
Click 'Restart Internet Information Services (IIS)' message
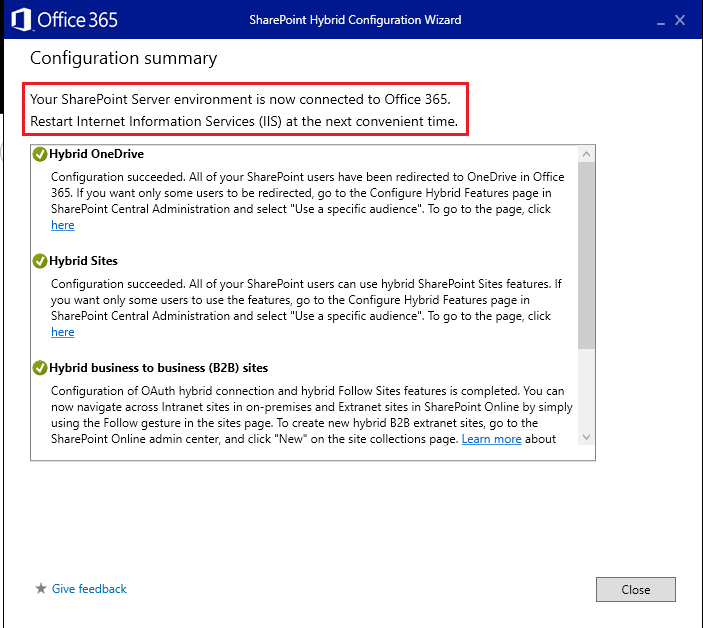pyautogui.click(x=244, y=121)
